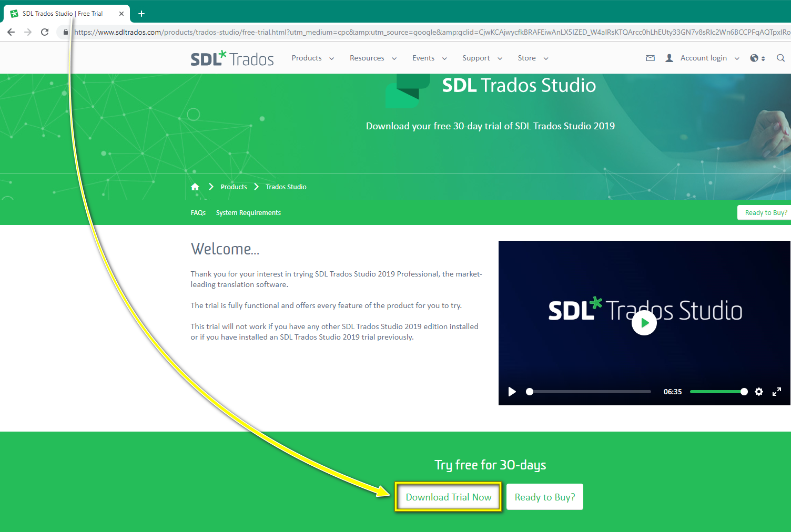Click the Trados Studio breadcrumb link
The width and height of the screenshot is (791, 532).
point(286,187)
